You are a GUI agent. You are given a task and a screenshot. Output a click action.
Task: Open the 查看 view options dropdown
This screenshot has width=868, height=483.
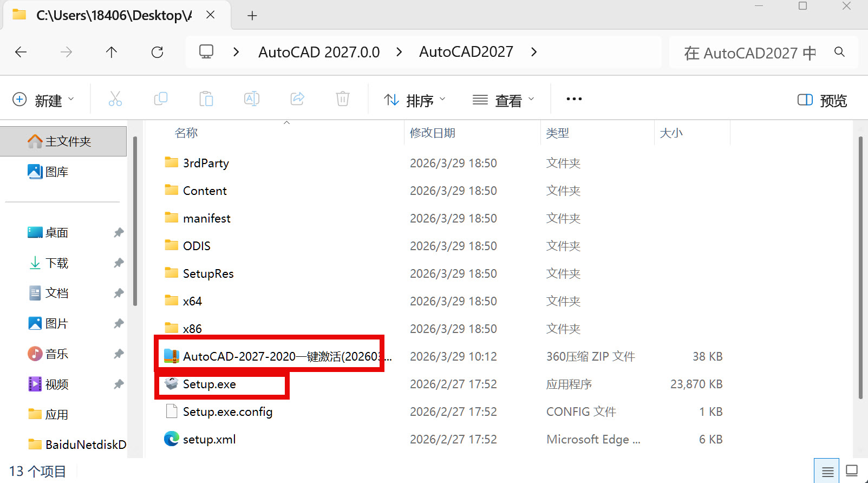pos(504,100)
